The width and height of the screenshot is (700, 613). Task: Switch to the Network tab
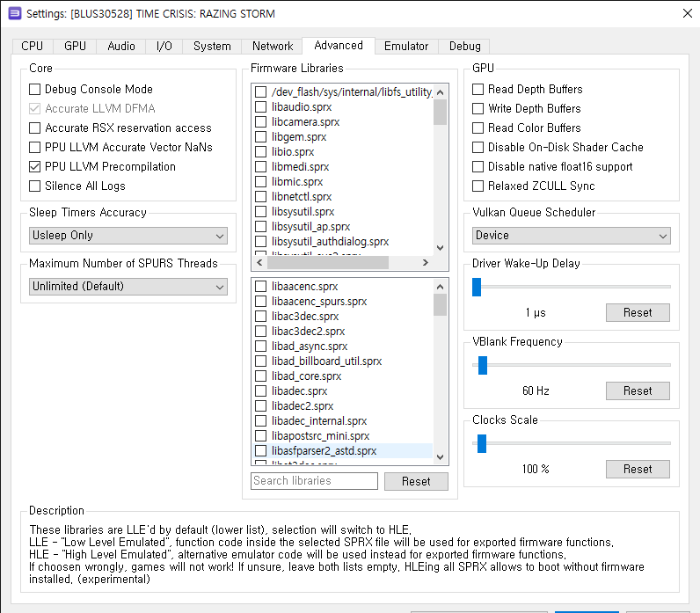pos(273,46)
